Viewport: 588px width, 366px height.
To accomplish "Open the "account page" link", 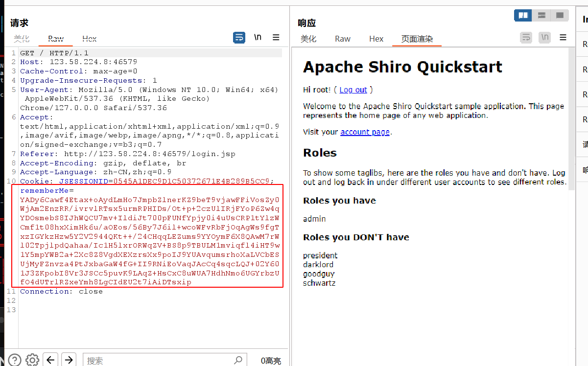I will [365, 132].
